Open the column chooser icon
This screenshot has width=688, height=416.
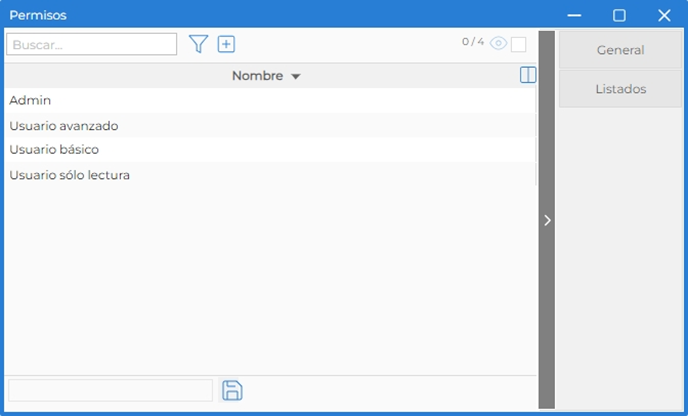pyautogui.click(x=528, y=75)
